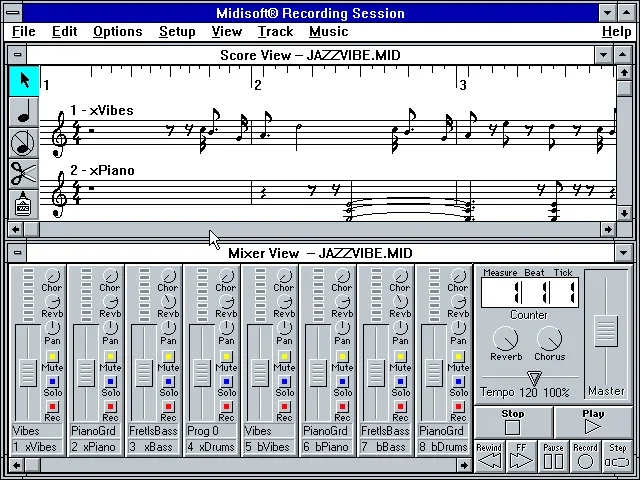
Task: Click the Pan knob on xBass channel
Action: pos(168,327)
